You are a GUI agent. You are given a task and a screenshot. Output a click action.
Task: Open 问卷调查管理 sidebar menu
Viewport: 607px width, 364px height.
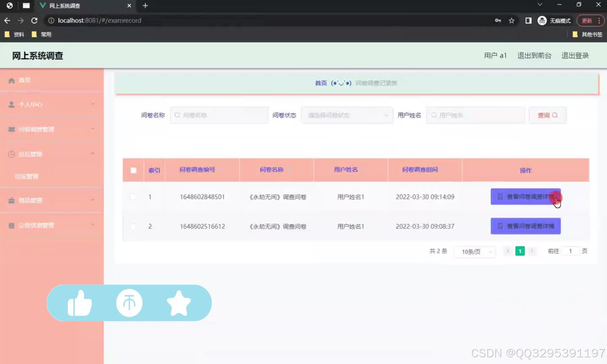pyautogui.click(x=52, y=129)
